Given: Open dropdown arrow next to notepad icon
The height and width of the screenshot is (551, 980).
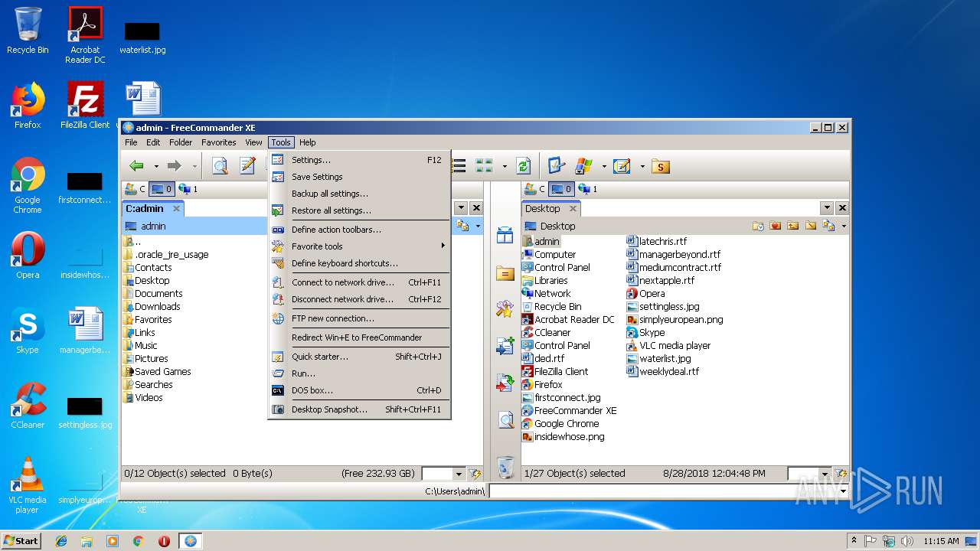Looking at the screenshot, I should [642, 166].
